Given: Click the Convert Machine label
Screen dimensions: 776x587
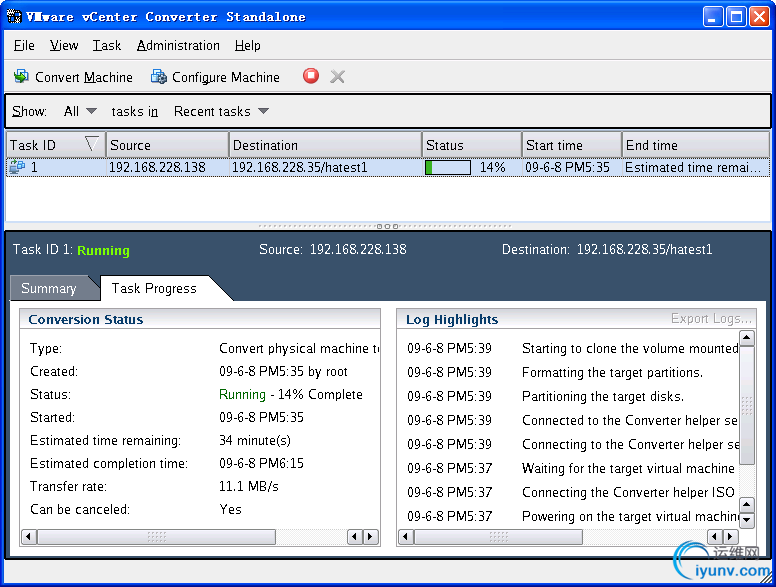Looking at the screenshot, I should [84, 77].
